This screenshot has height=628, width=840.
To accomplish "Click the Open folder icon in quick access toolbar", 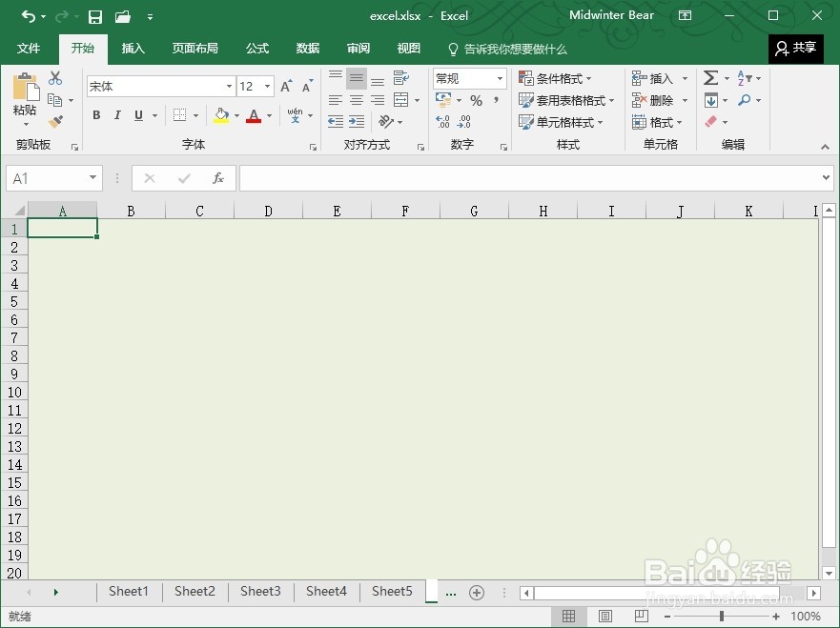I will coord(123,17).
